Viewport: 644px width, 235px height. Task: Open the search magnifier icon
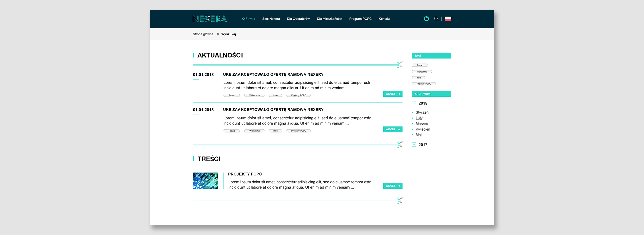(x=436, y=19)
